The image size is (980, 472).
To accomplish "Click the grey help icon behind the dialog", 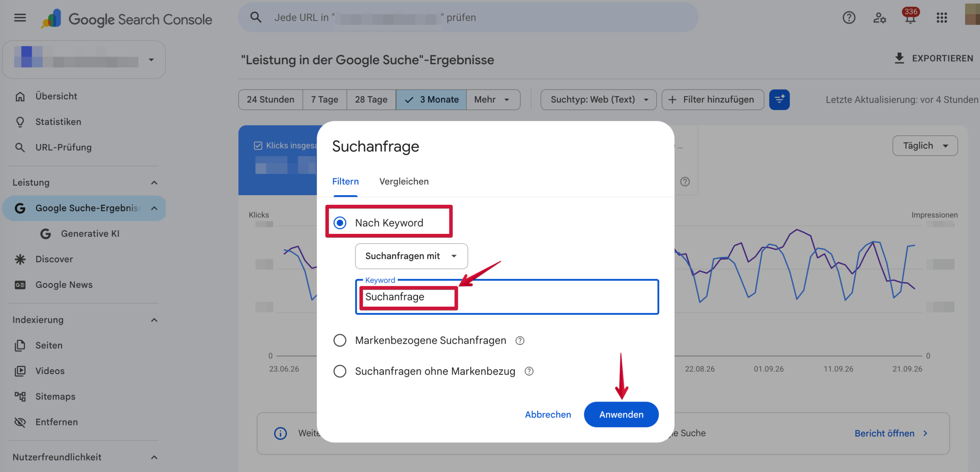I will pos(685,181).
